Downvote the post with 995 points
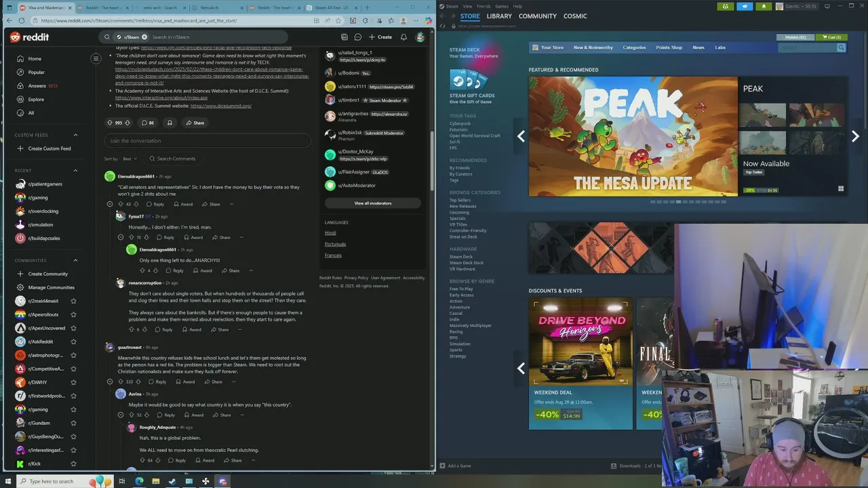 pos(127,123)
